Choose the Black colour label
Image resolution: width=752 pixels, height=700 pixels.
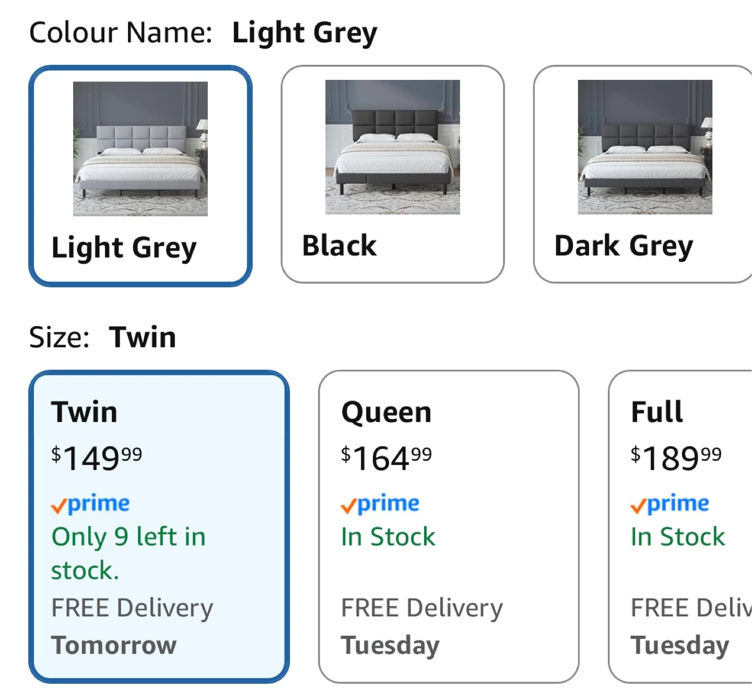339,246
